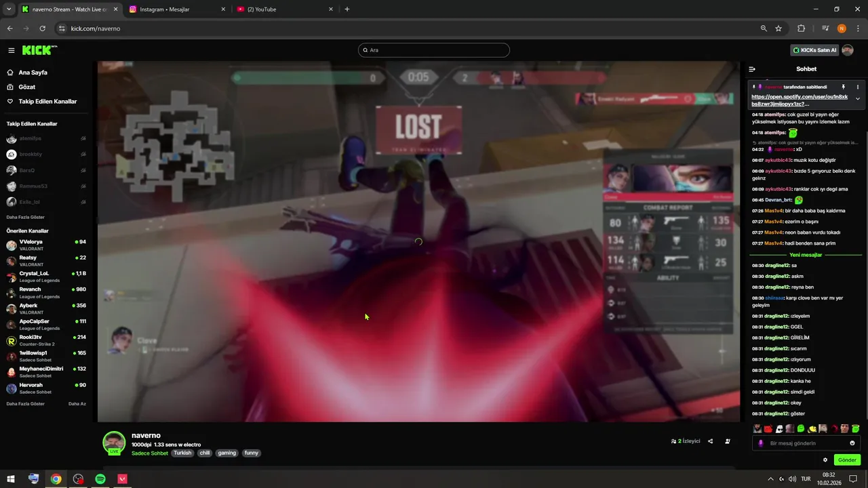
Task: Click the Gönder send button
Action: coord(847,460)
